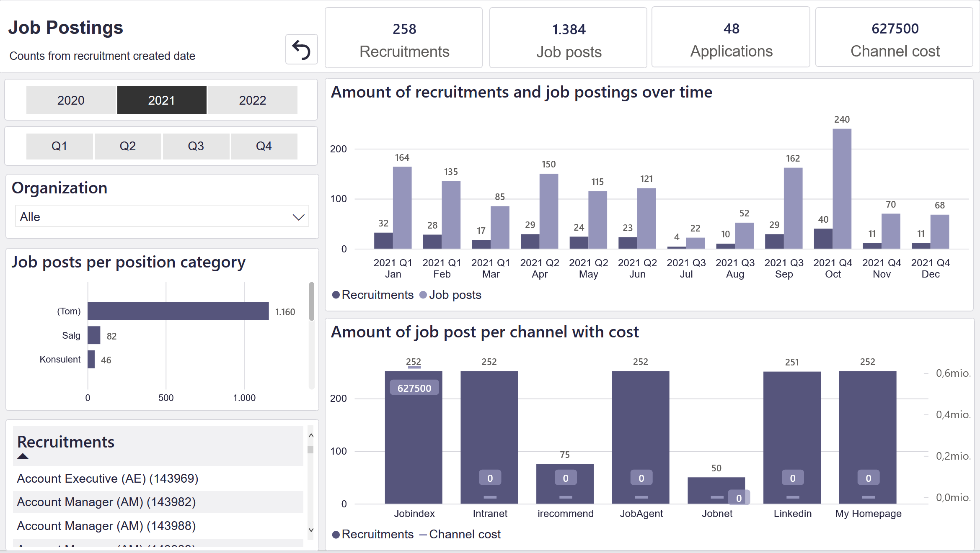
Task: Open the Organization dropdown showing Alle
Action: pos(162,216)
